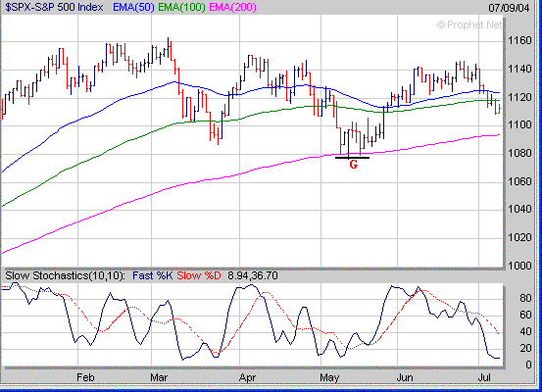The width and height of the screenshot is (542, 392).
Task: Click the Mar month axis label
Action: [159, 377]
